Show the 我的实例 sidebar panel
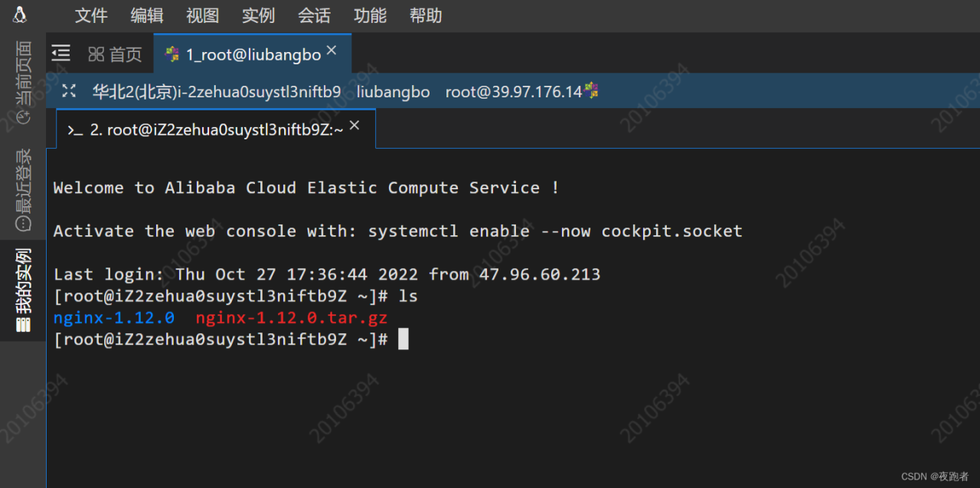Screen dimensions: 980x488 click(x=23, y=290)
